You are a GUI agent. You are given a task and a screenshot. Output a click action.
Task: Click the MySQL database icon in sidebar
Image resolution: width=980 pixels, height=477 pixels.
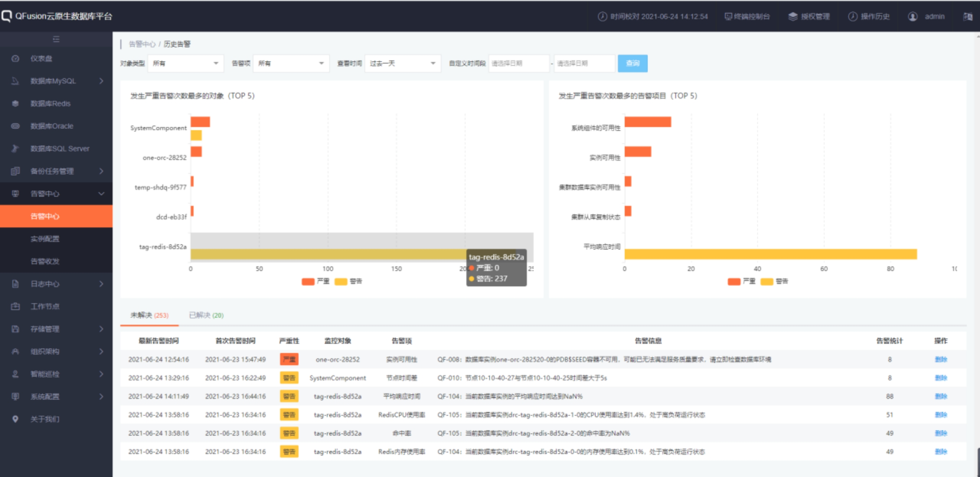(x=15, y=81)
